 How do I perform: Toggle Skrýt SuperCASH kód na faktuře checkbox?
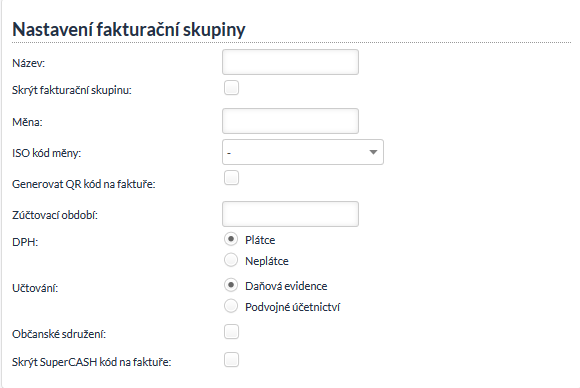pyautogui.click(x=231, y=360)
